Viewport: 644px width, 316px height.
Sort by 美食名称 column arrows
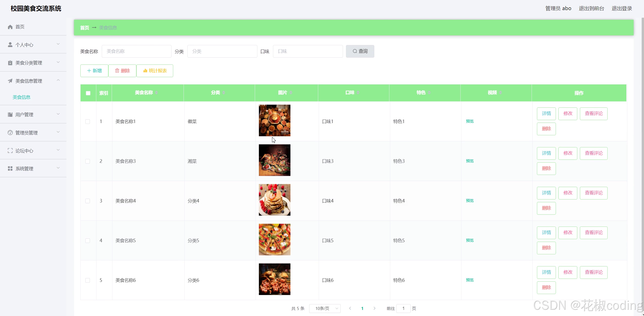pyautogui.click(x=156, y=93)
